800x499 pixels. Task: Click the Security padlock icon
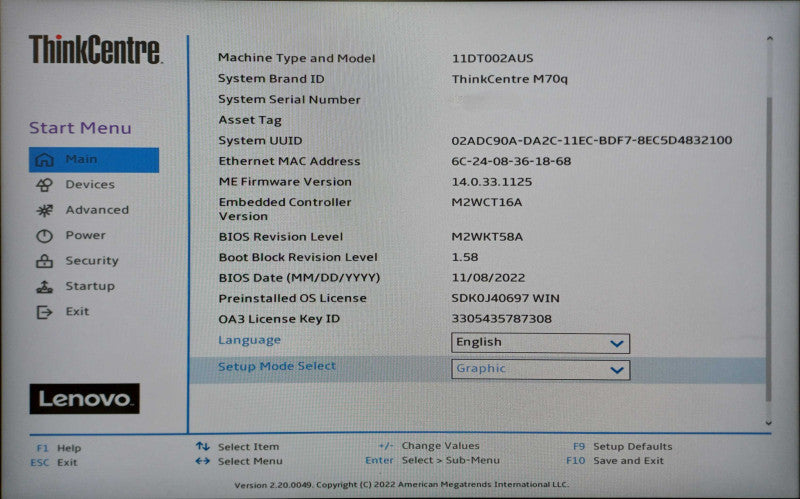pyautogui.click(x=44, y=261)
